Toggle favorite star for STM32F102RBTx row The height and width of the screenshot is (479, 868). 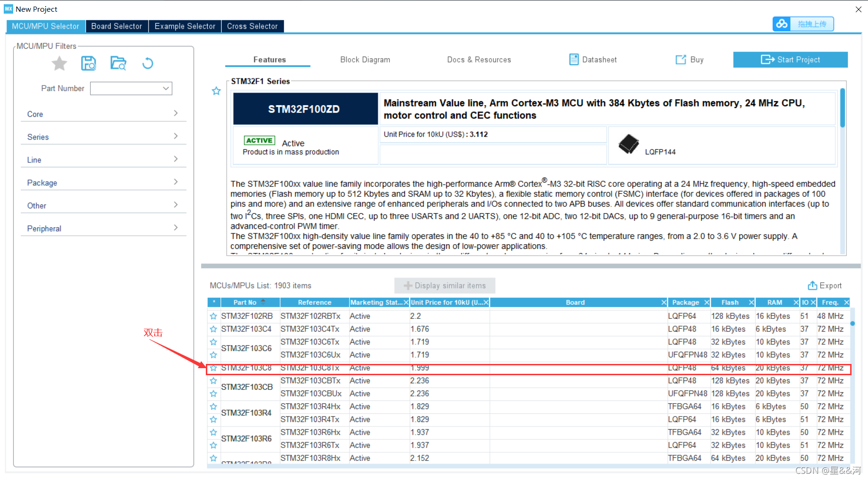coord(213,316)
